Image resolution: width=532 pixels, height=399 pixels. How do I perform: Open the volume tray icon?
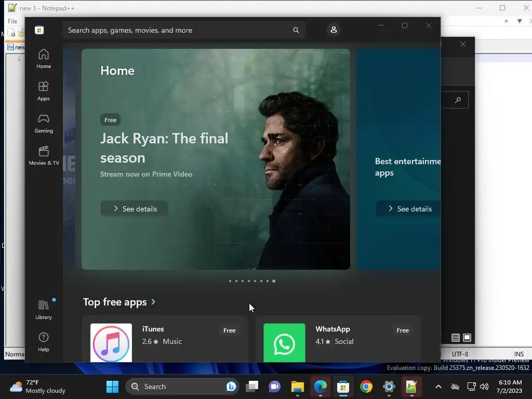(484, 387)
